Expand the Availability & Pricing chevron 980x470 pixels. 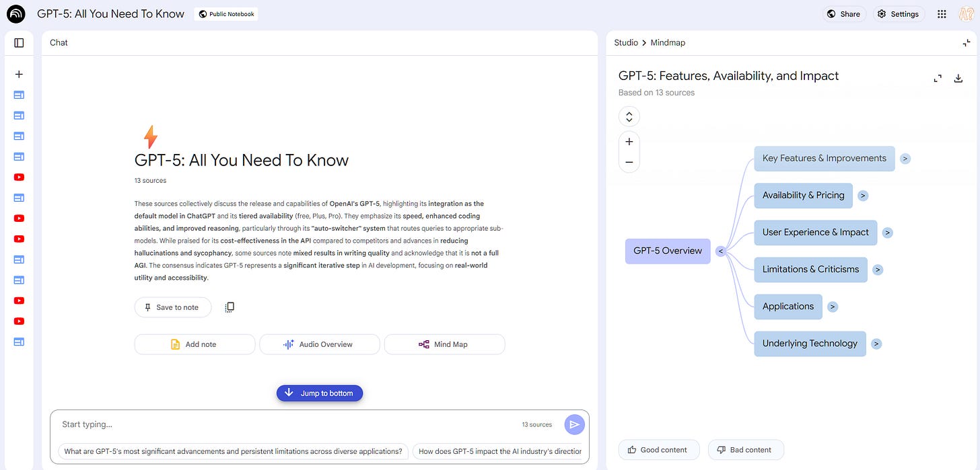pyautogui.click(x=863, y=196)
